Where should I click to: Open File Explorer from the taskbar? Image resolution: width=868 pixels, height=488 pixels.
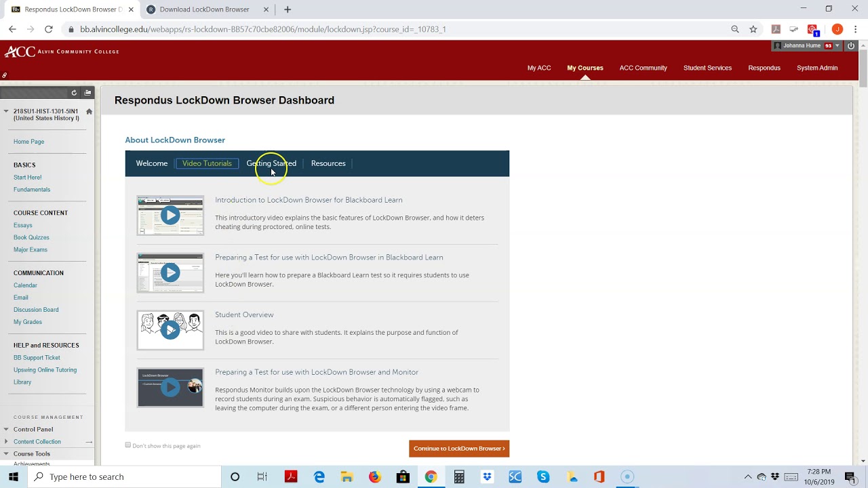pos(347,476)
